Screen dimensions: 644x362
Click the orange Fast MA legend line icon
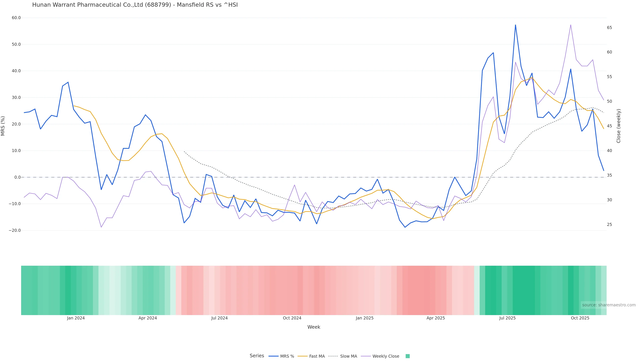coord(303,356)
